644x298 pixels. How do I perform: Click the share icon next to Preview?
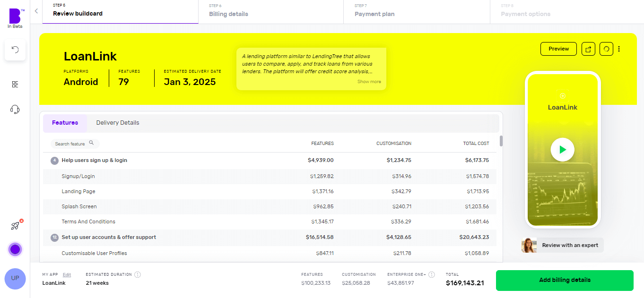[588, 49]
